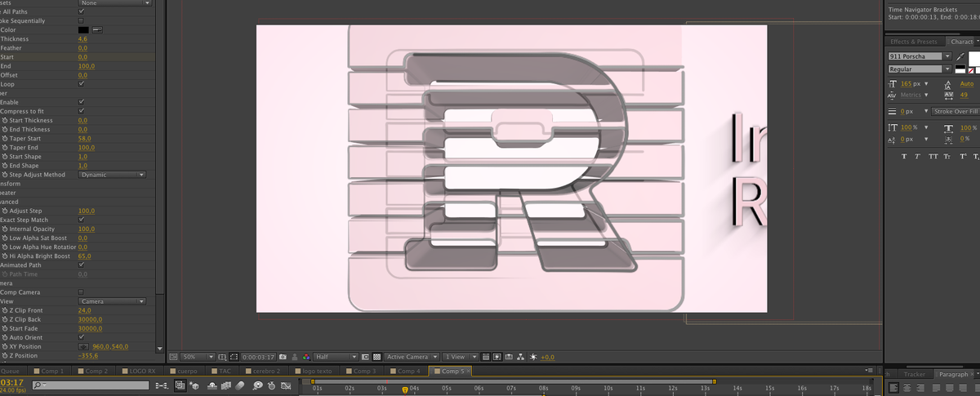Click the no-color red slash swatch
The image size is (980, 396).
[x=969, y=71]
